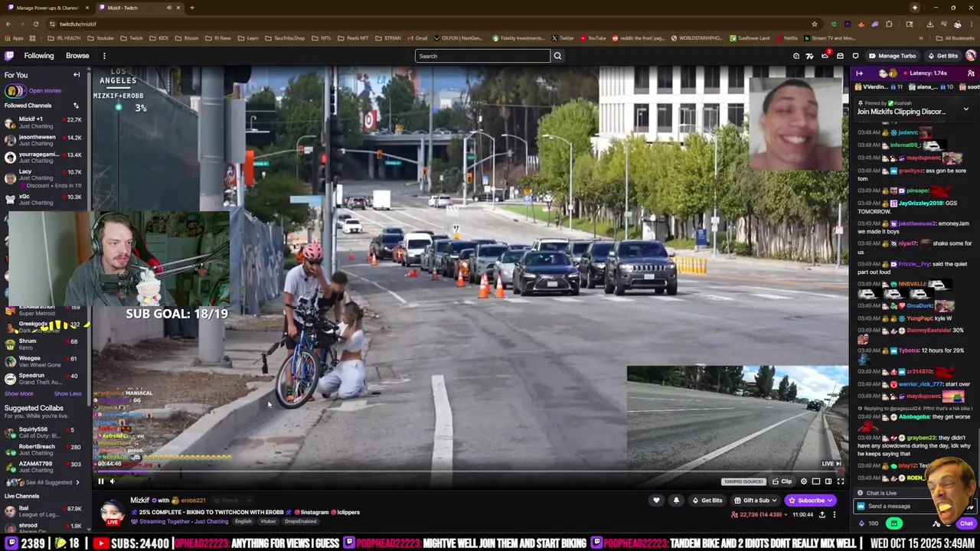Switch to the Manage Power-ups browser tab
Viewport: 980px width, 551px height.
click(x=47, y=8)
